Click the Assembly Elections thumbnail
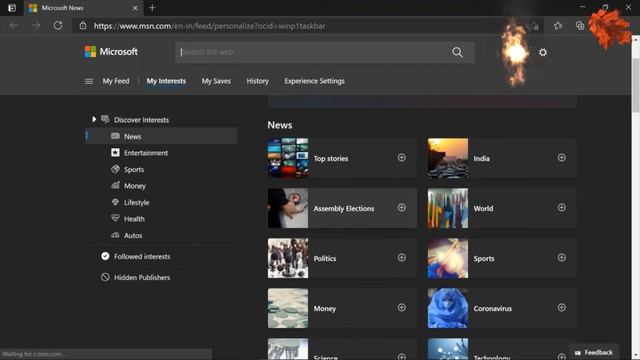 tap(288, 208)
